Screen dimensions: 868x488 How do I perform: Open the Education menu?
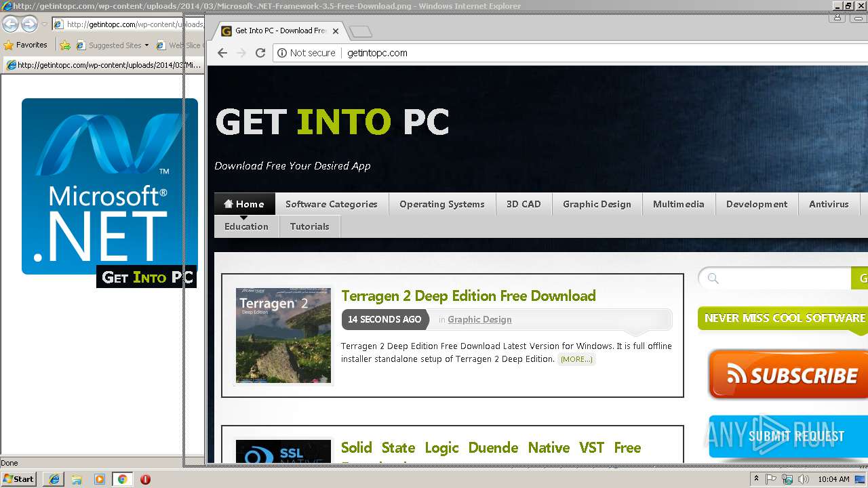point(246,226)
